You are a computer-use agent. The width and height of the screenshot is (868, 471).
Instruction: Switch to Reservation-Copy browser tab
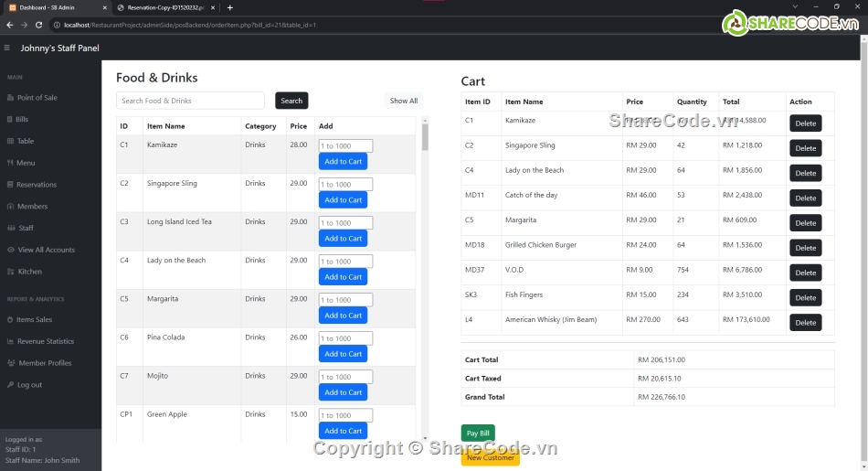[164, 7]
